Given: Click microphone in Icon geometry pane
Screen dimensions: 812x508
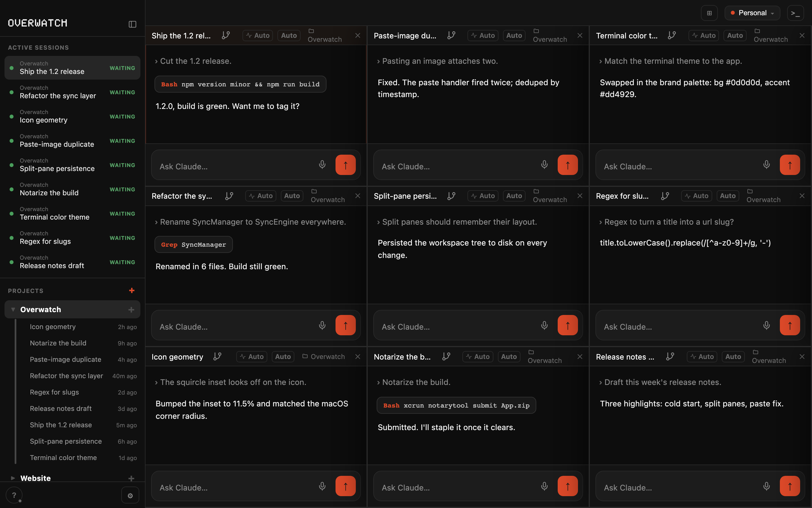Looking at the screenshot, I should point(322,486).
